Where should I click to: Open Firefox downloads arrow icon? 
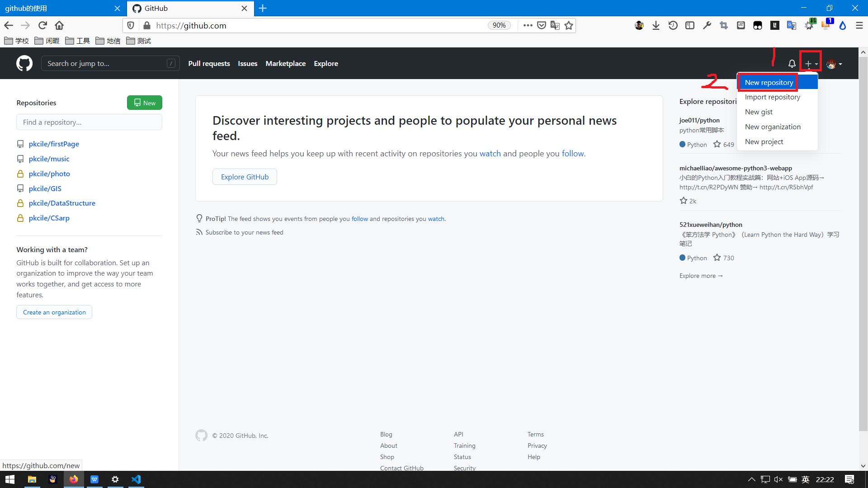click(656, 25)
